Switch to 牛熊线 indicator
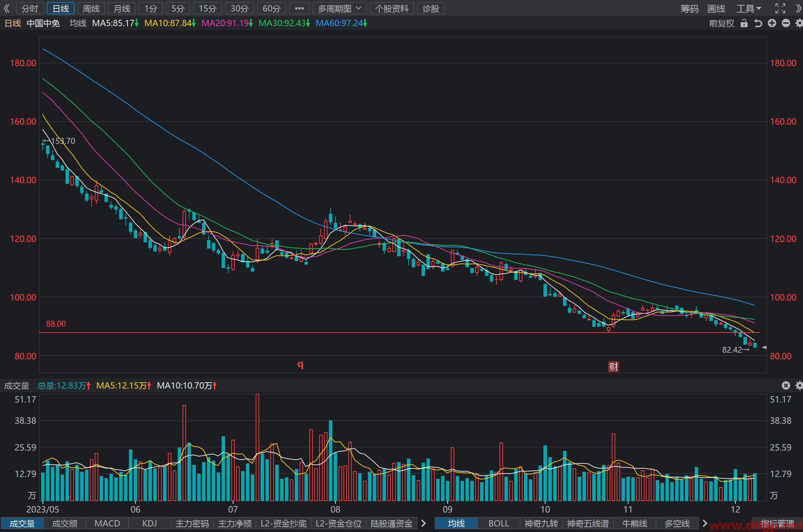Screen dimensions: 803x532 click(635, 523)
